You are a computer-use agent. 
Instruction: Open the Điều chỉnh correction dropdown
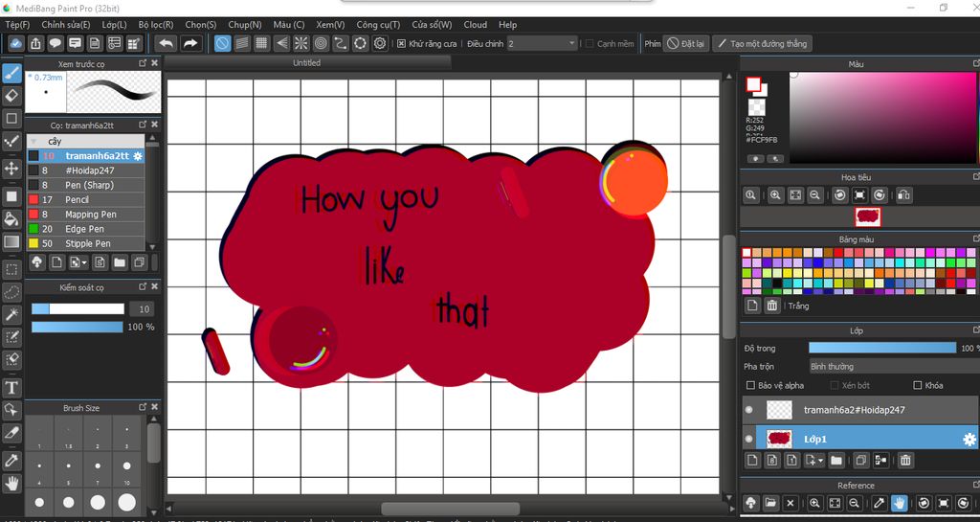point(542,44)
